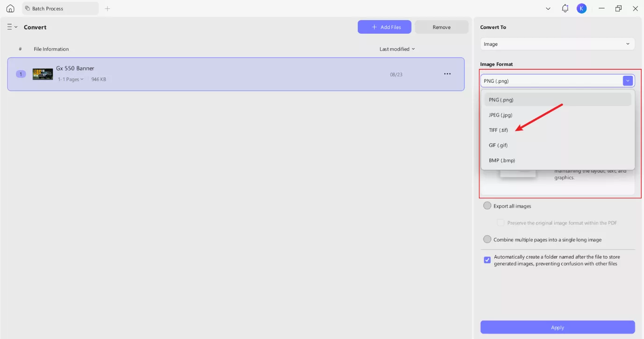Click the Gx 550 Banner file thumbnail
The height and width of the screenshot is (339, 644).
43,74
